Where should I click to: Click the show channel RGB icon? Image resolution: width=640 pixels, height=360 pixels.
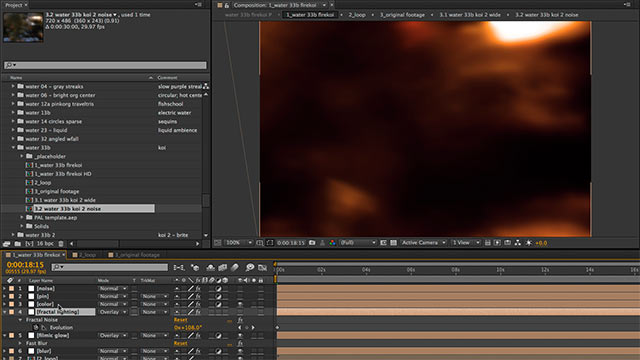(332, 242)
